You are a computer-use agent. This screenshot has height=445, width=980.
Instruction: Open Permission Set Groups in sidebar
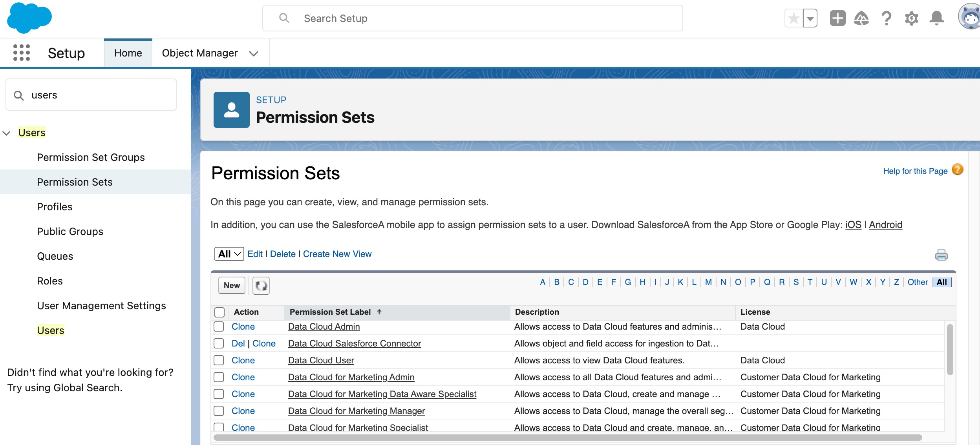[91, 157]
